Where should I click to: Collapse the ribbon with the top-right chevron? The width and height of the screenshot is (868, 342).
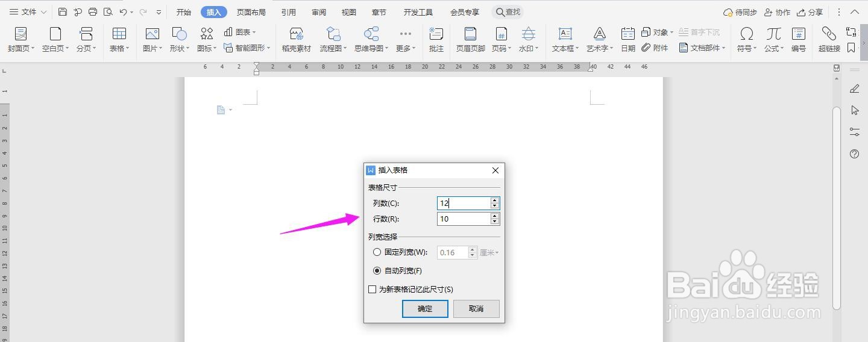[856, 12]
